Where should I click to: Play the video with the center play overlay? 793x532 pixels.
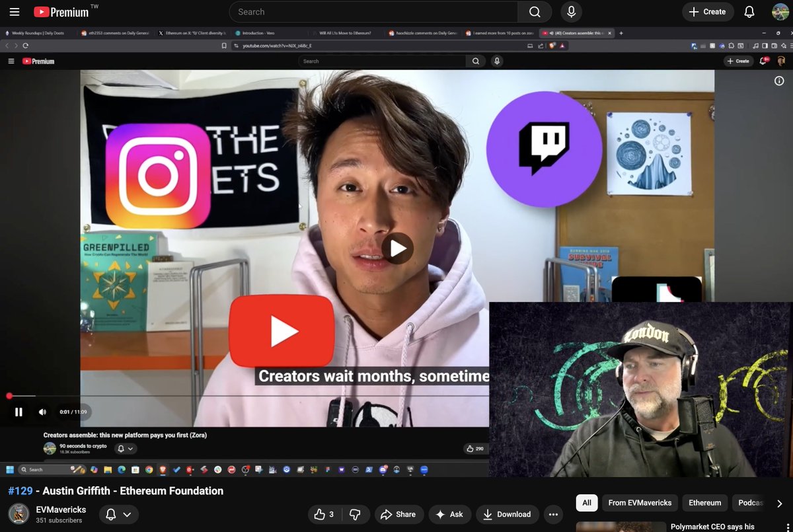(397, 248)
